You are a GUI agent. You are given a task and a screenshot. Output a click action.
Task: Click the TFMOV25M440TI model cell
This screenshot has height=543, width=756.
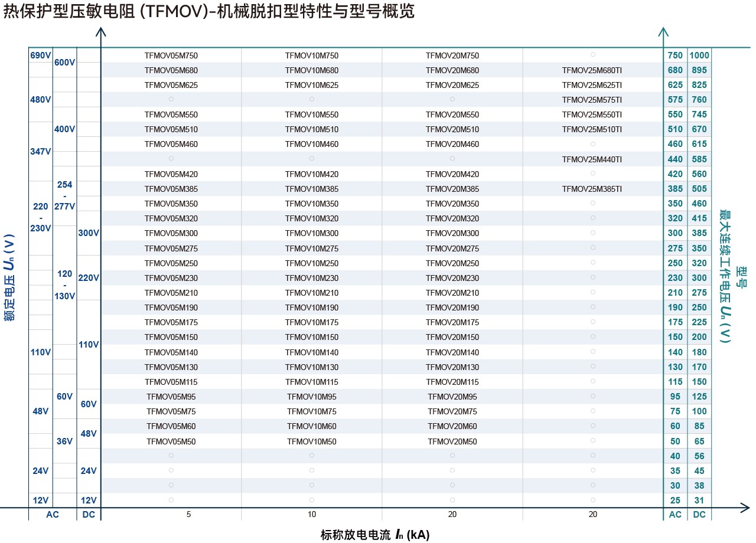click(592, 159)
